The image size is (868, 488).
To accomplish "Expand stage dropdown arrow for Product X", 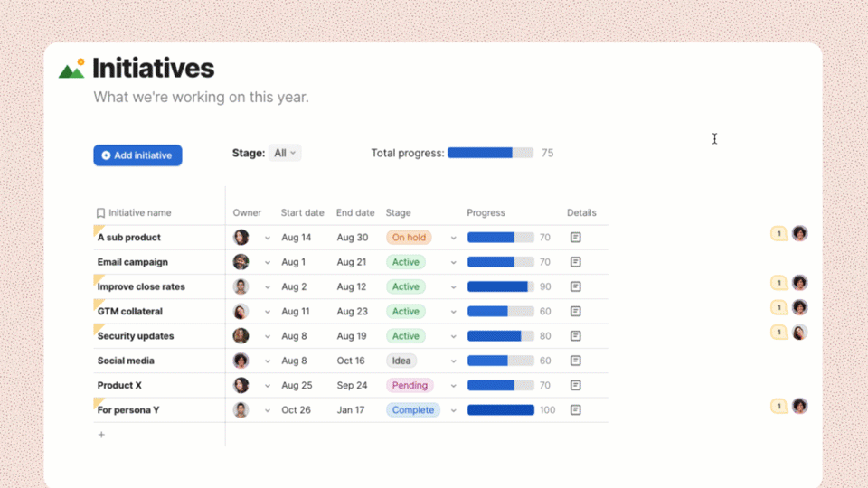I will click(454, 386).
